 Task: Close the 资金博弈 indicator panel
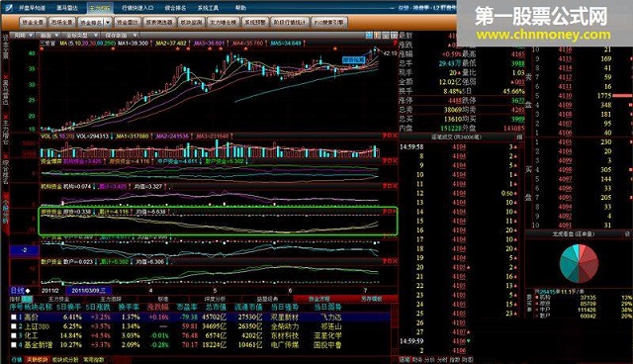[395, 161]
